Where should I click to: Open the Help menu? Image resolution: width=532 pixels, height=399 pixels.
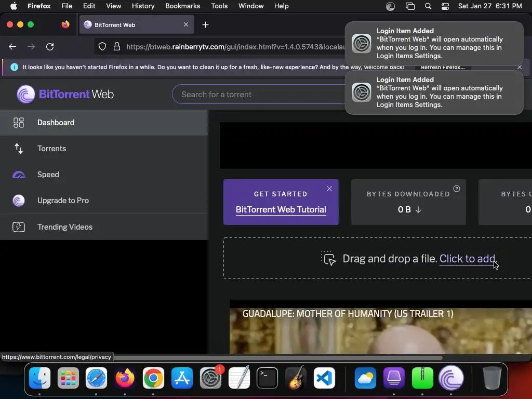coord(281,6)
